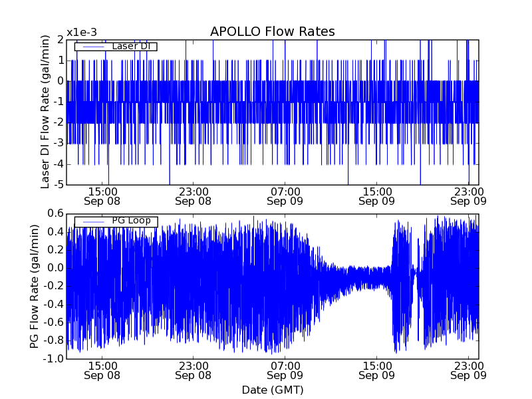Click the 0.6 tick on the PG plot

click(55, 213)
